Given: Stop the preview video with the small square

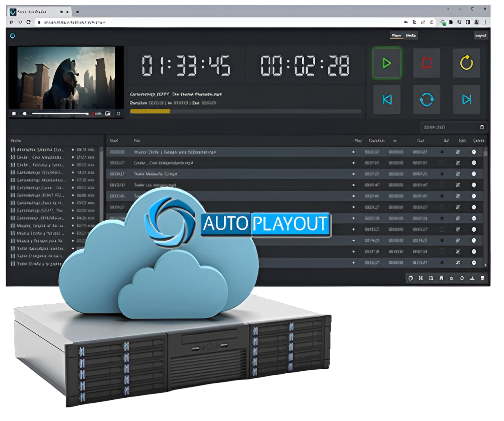Looking at the screenshot, I should (x=14, y=113).
